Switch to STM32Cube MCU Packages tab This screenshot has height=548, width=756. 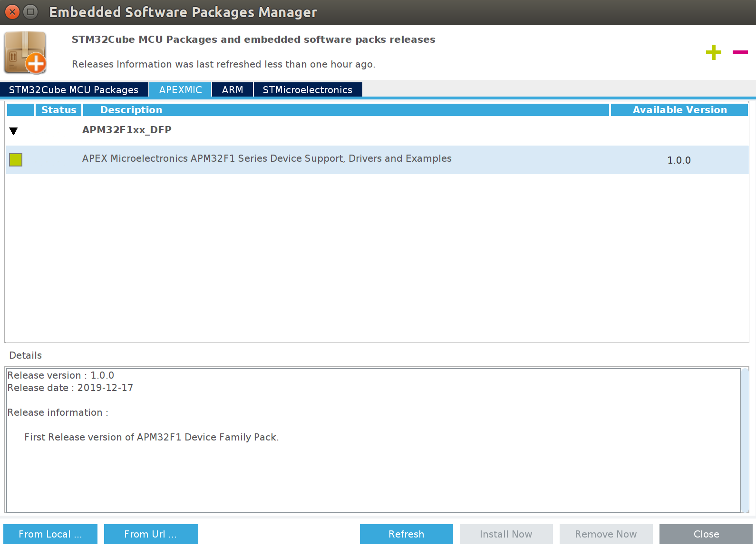click(74, 89)
